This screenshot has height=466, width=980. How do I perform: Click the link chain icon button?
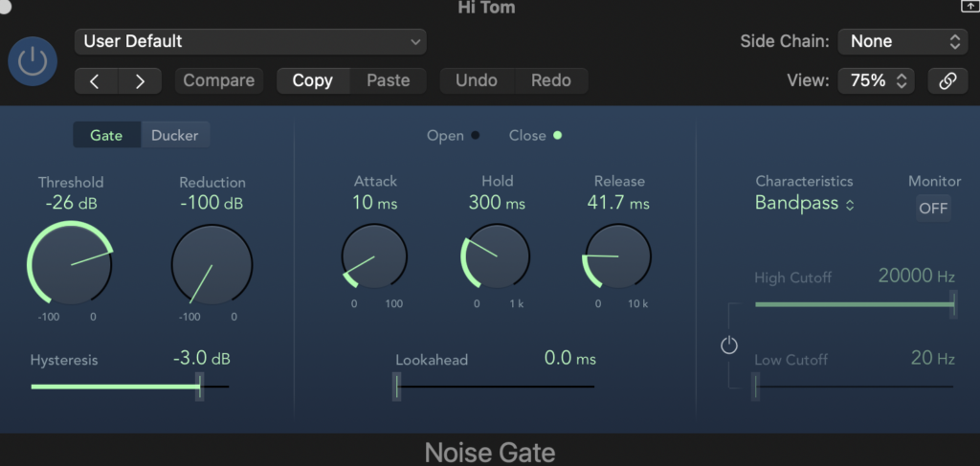tap(947, 81)
